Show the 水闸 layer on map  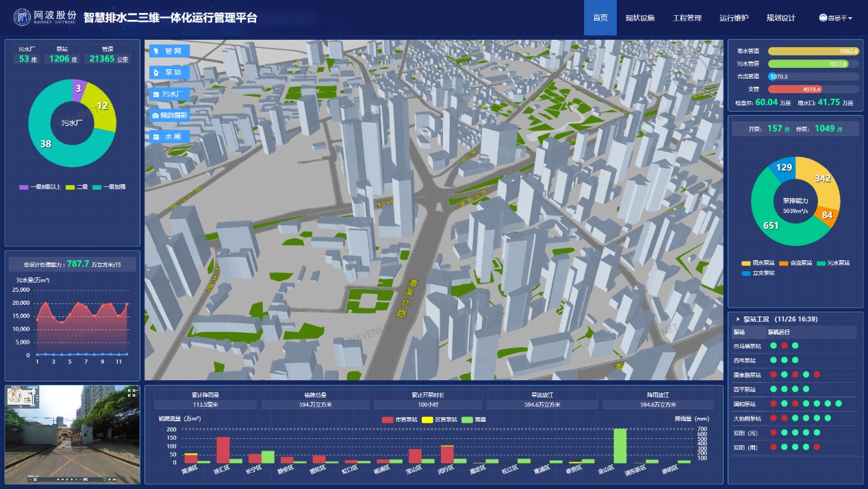[x=169, y=137]
